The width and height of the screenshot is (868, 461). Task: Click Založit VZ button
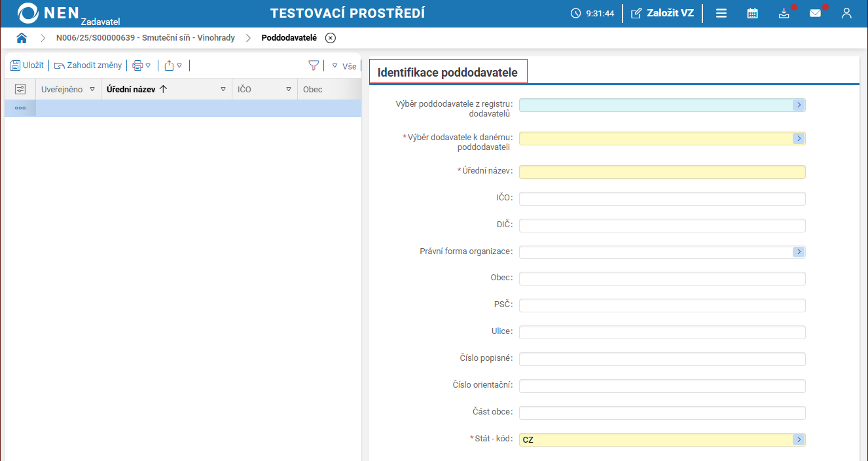662,13
